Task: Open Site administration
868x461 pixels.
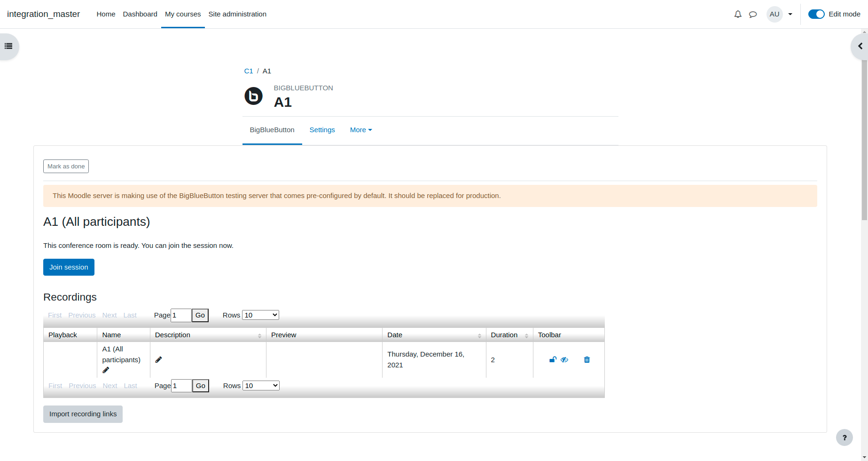Action: coord(237,14)
